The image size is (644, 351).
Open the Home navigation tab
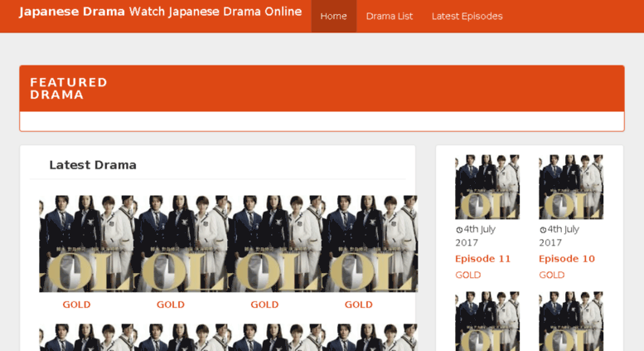[333, 16]
